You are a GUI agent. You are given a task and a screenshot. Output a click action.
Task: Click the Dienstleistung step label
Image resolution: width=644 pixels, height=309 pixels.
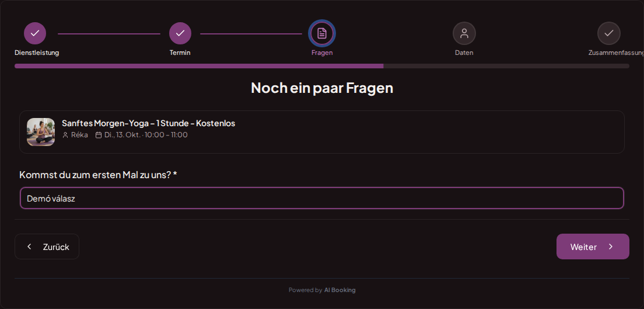tap(37, 53)
